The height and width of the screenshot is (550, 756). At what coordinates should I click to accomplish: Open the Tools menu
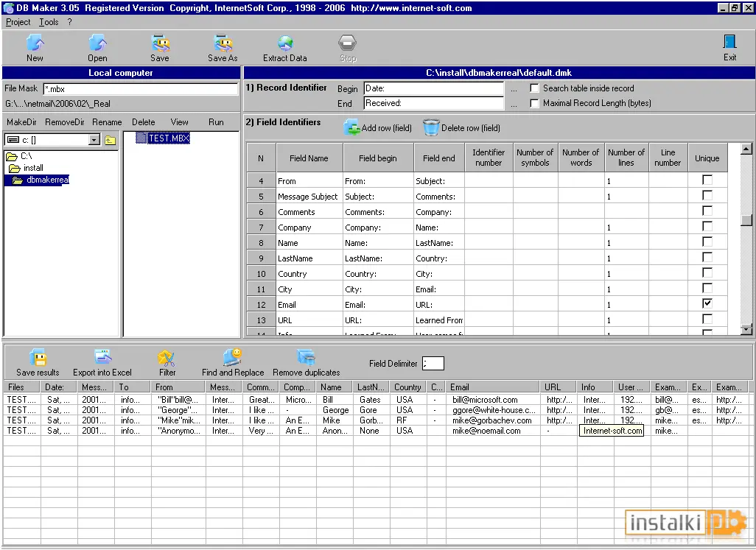click(49, 22)
